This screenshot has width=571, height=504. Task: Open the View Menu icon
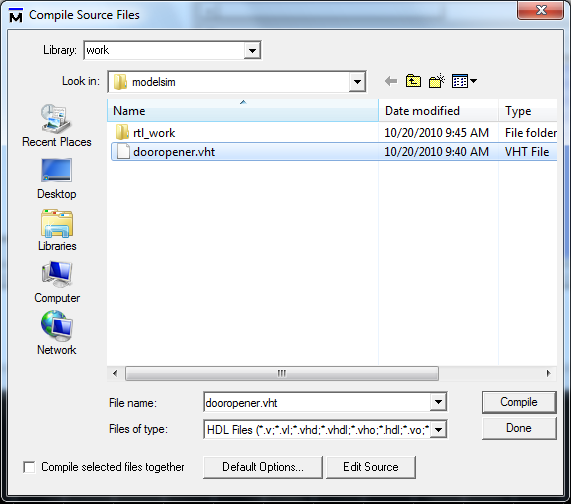464,81
